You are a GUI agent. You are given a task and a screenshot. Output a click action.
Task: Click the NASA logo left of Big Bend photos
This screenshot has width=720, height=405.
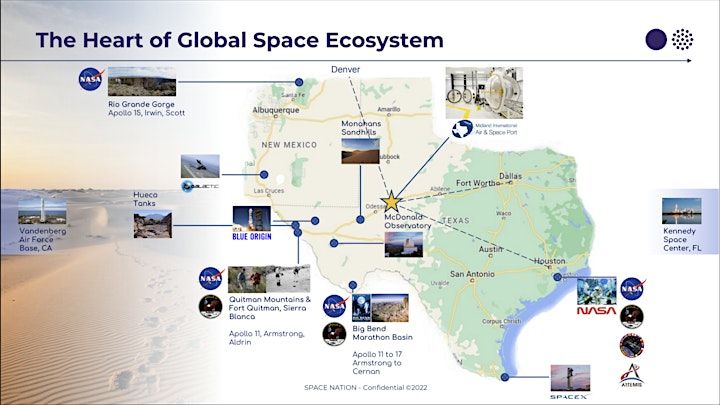[x=334, y=303]
